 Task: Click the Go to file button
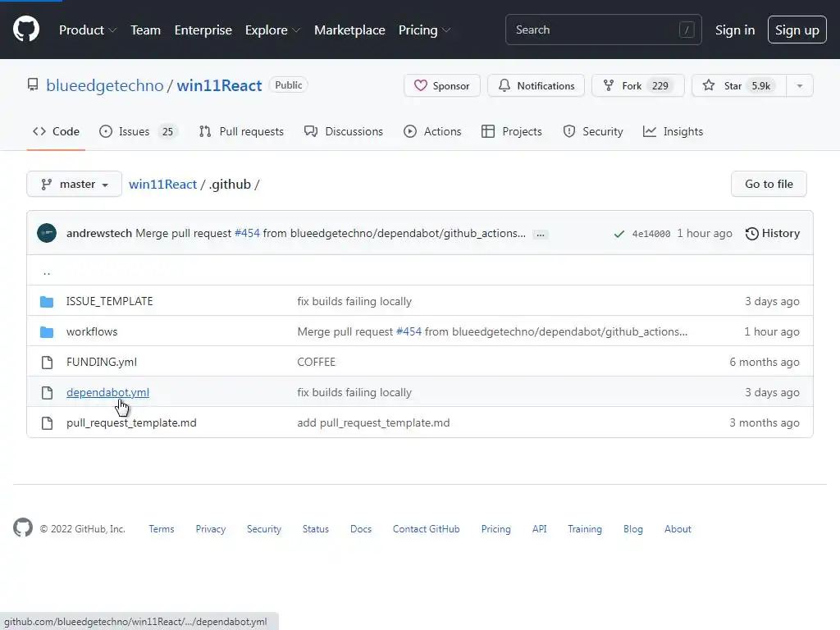[x=769, y=184]
